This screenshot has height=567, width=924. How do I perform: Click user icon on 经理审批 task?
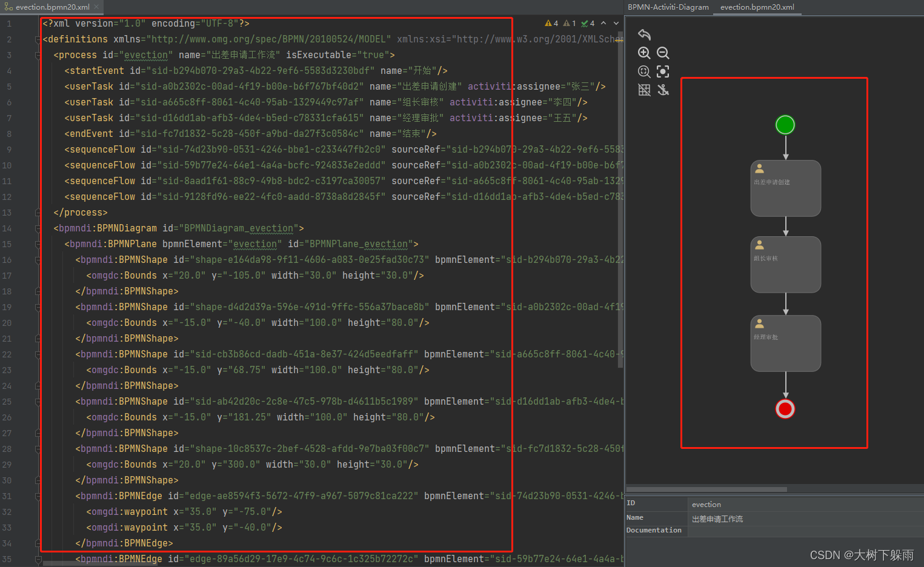click(x=759, y=324)
